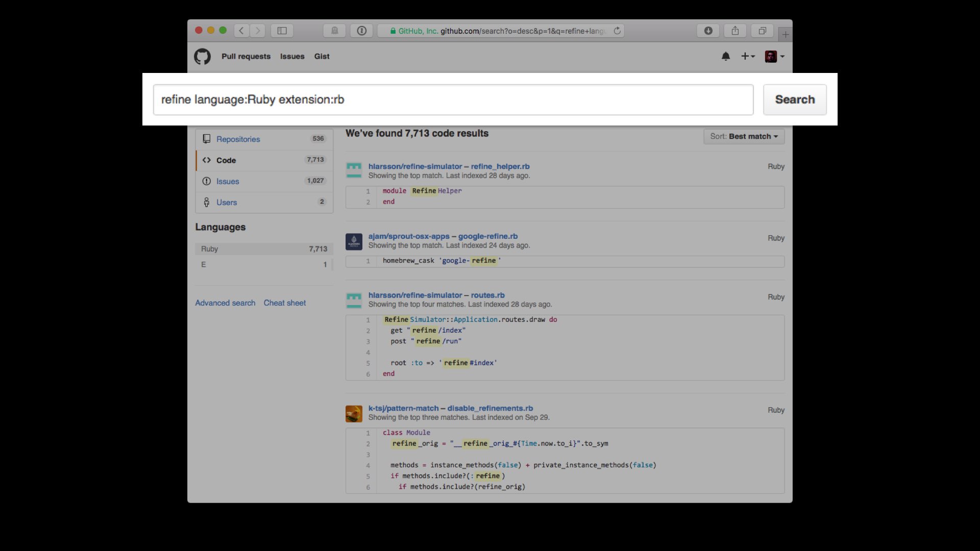Open the Safari share button
980x551 pixels.
(735, 31)
